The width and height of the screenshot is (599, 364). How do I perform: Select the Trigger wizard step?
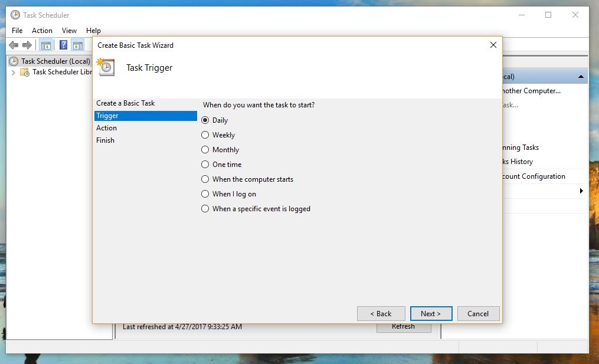pos(146,116)
